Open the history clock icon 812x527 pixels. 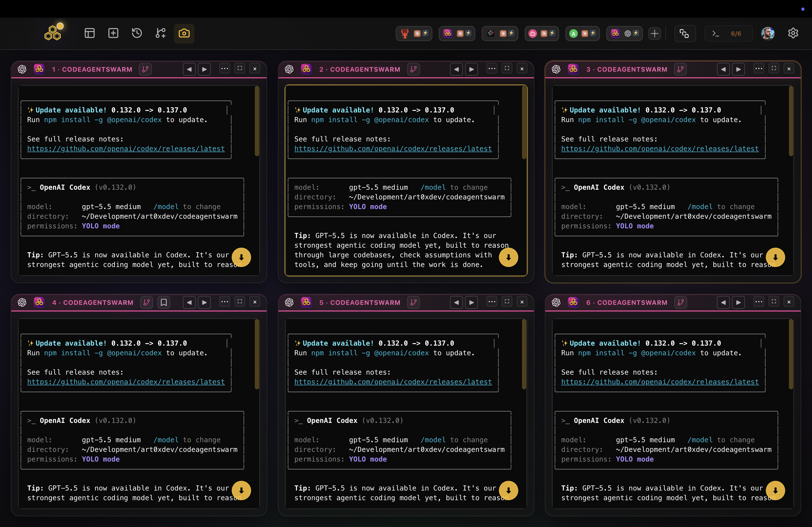tap(137, 33)
